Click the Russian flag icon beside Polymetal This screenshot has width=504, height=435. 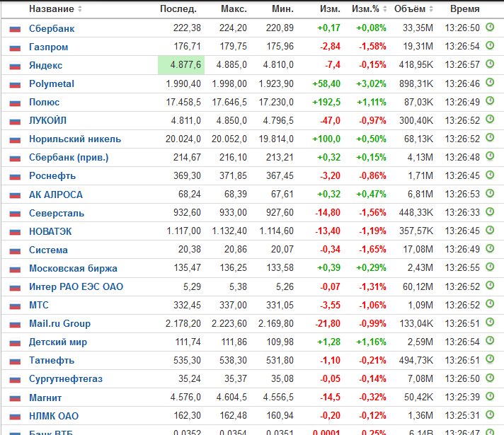point(15,85)
